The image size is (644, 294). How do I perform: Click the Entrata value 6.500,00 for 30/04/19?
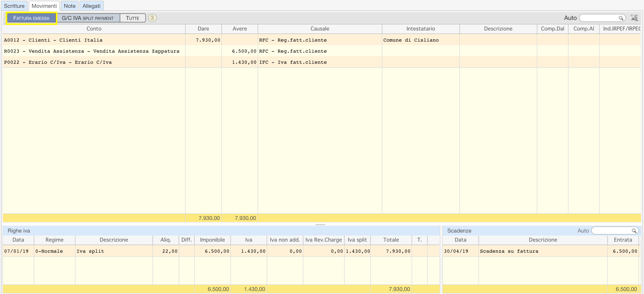click(625, 251)
